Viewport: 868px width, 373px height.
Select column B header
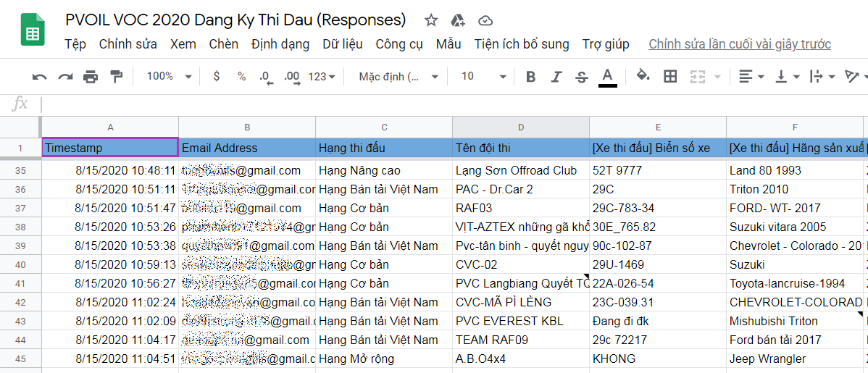(247, 127)
